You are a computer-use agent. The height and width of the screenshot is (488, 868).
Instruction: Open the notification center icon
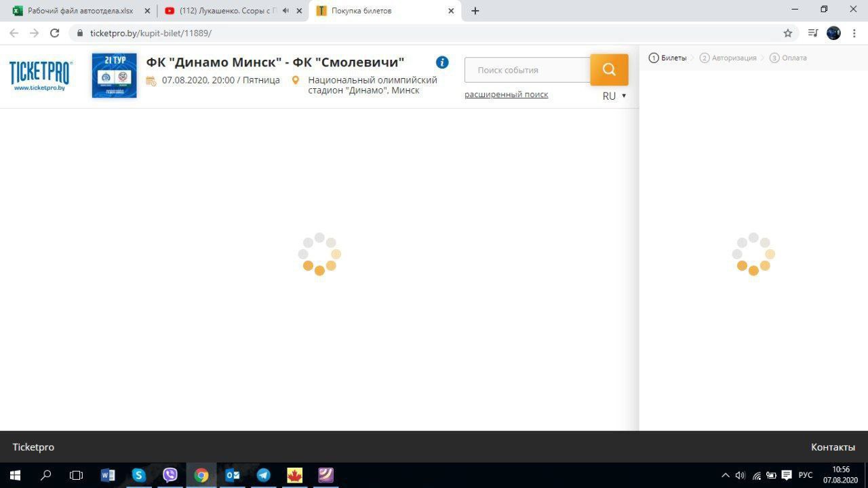(x=787, y=475)
